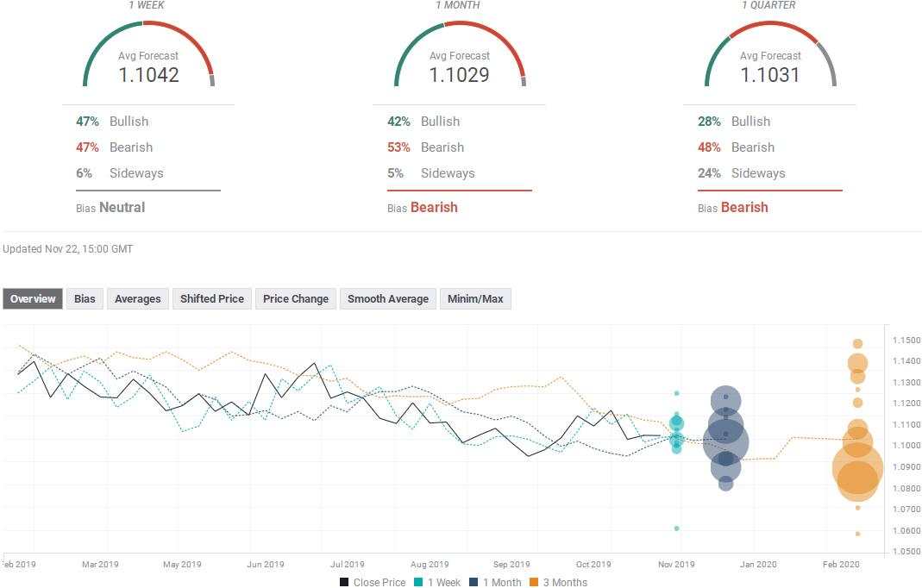Click the Bias Neutral label

click(110, 208)
